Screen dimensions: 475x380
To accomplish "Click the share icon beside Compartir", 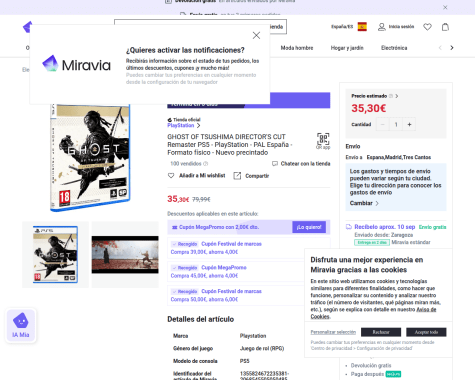I will 237,176.
